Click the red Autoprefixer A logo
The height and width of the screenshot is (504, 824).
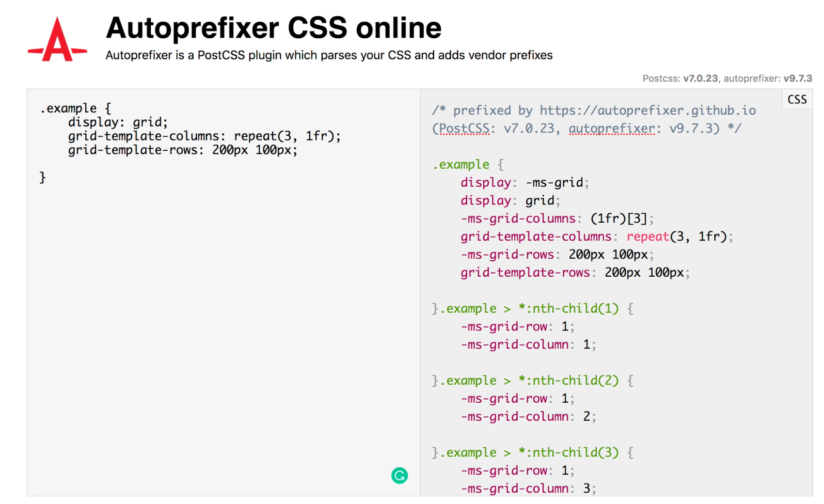[x=57, y=39]
